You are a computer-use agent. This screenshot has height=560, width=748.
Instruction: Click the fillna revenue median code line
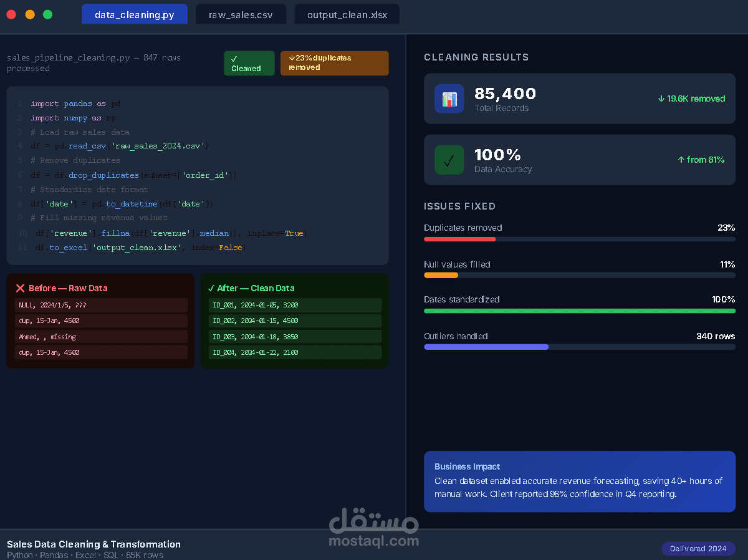pos(171,233)
